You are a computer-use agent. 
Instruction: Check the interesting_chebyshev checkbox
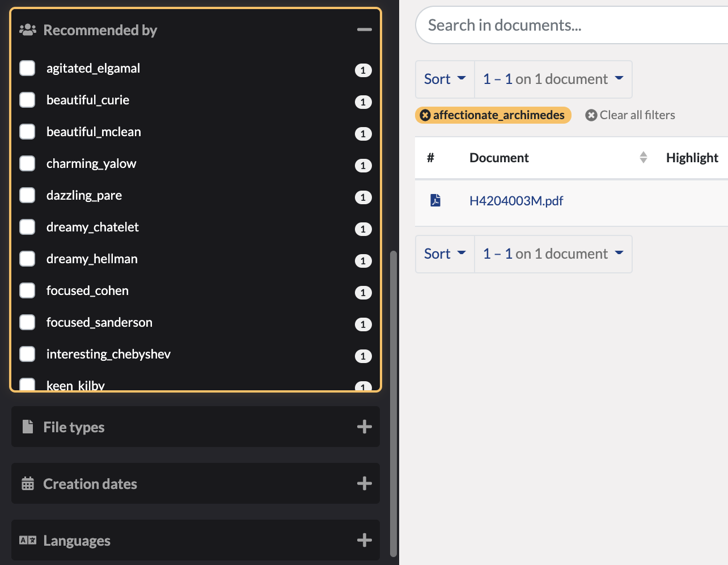tap(27, 353)
